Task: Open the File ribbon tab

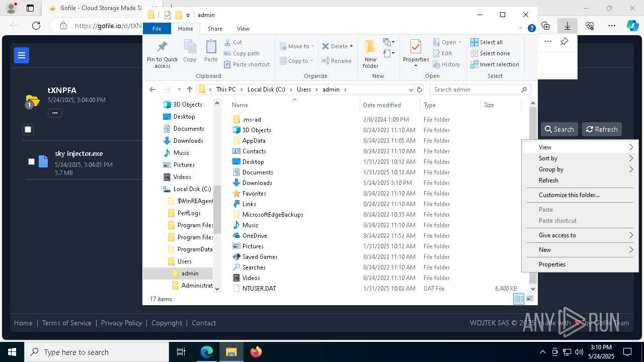Action: click(157, 29)
